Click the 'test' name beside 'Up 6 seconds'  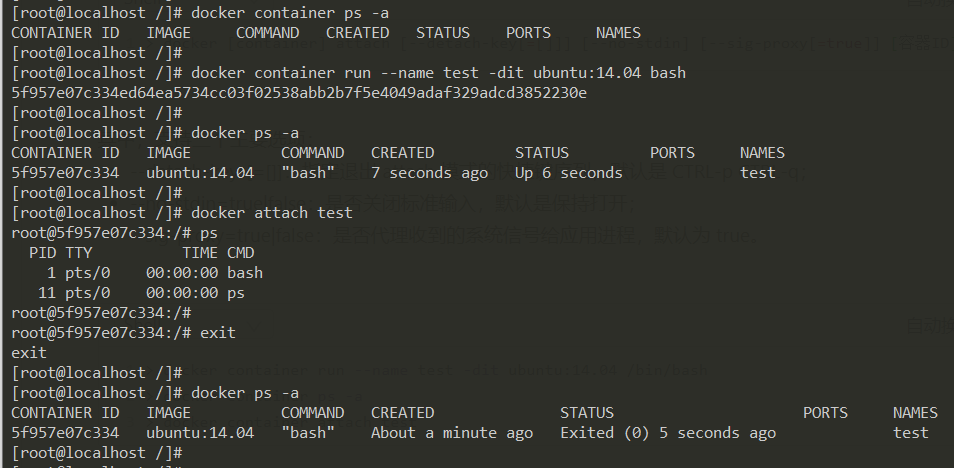[x=757, y=173]
